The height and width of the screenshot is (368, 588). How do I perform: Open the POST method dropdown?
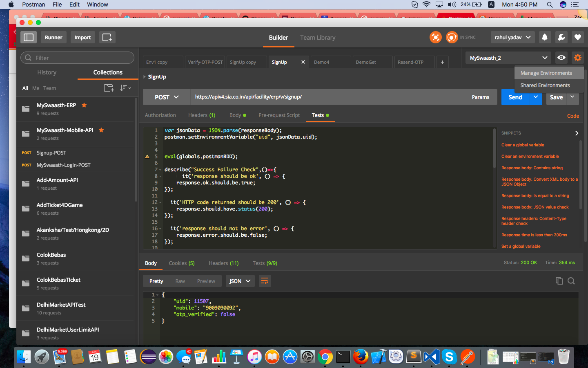(167, 97)
